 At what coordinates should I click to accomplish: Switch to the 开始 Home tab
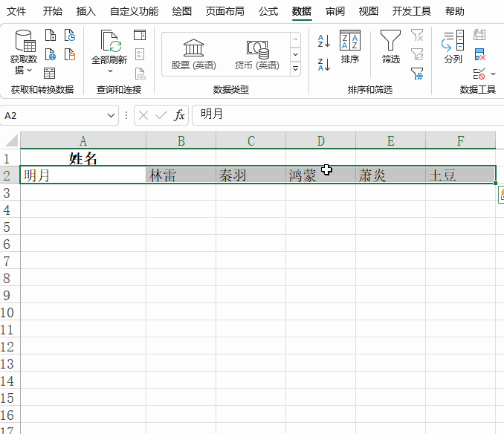point(52,12)
